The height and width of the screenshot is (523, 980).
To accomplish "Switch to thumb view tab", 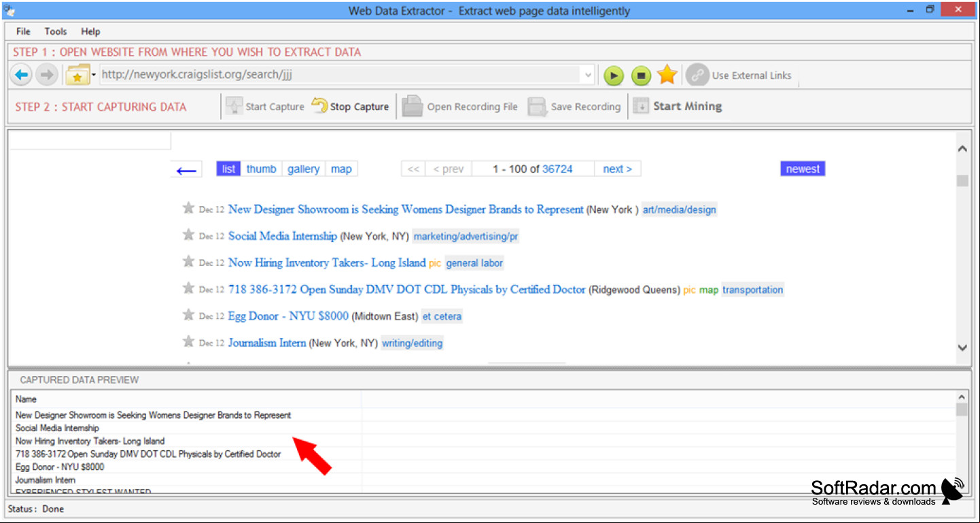I will tap(262, 169).
